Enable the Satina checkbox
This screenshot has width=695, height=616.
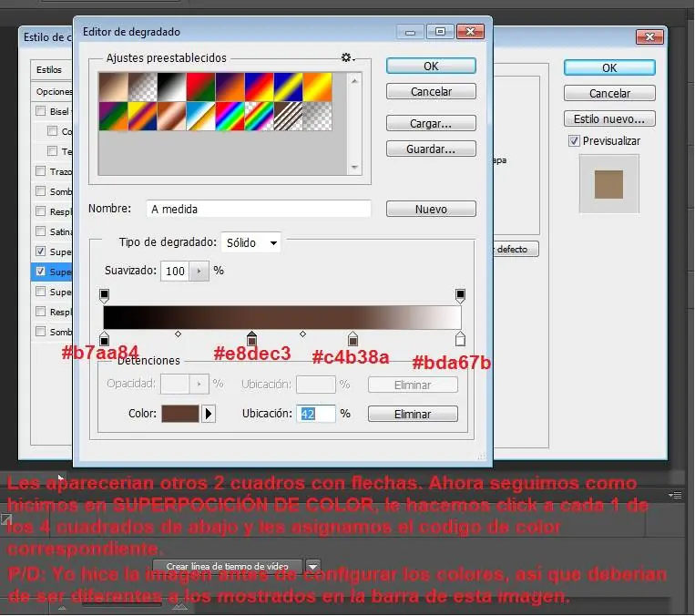(40, 231)
